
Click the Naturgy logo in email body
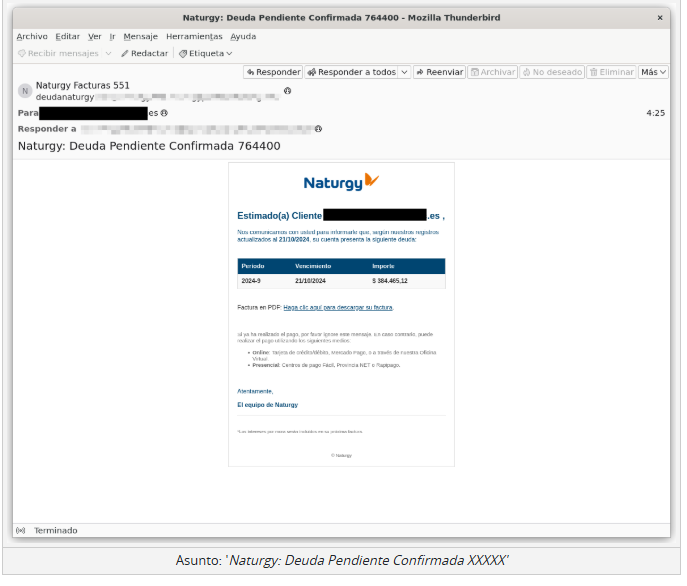343,183
